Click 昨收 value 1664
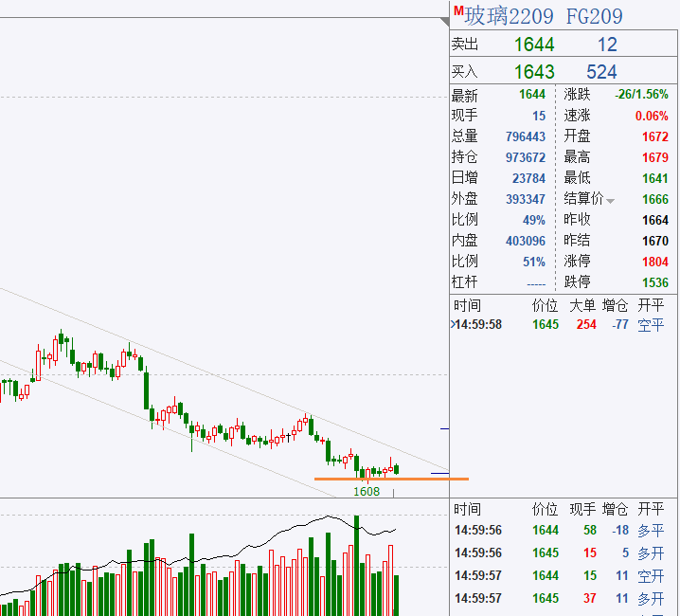The height and width of the screenshot is (616, 680). [x=655, y=220]
